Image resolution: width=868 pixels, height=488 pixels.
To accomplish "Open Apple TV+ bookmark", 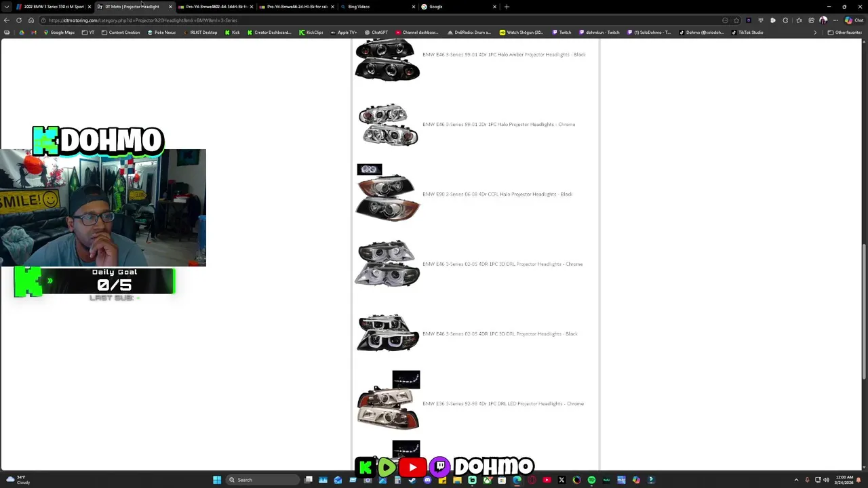I will click(x=344, y=33).
